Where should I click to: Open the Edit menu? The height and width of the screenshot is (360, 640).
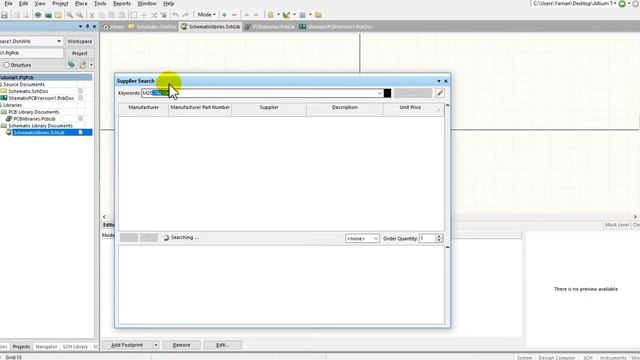[24, 3]
